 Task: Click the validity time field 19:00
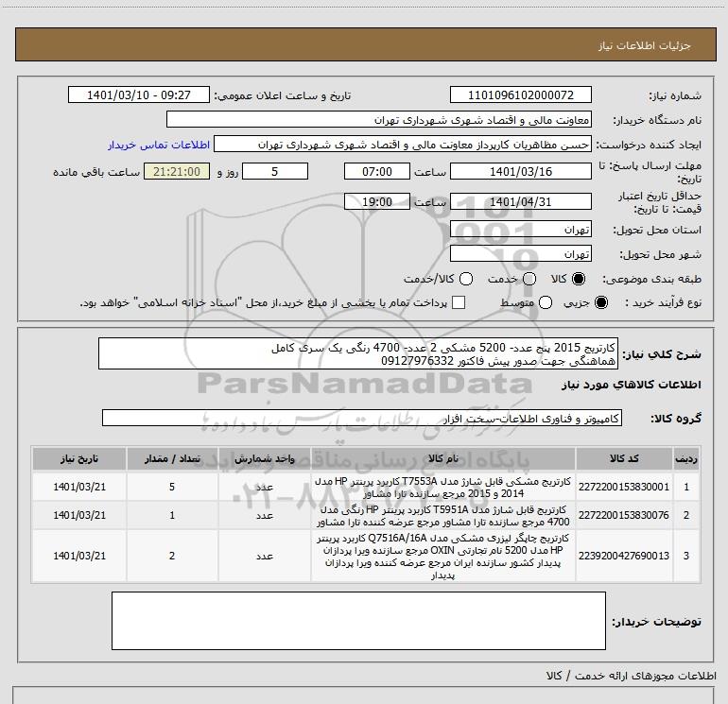377,201
